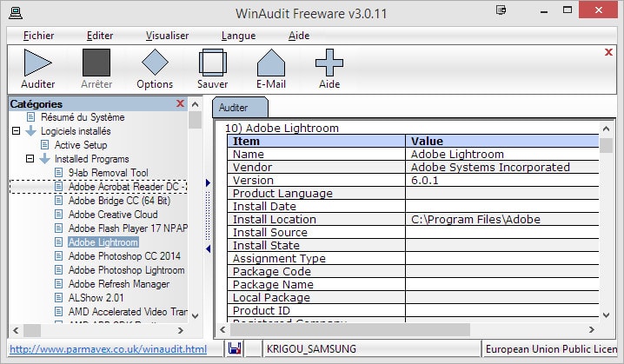
Task: Click categories horizontal scroll left arrow
Action: pos(16,330)
